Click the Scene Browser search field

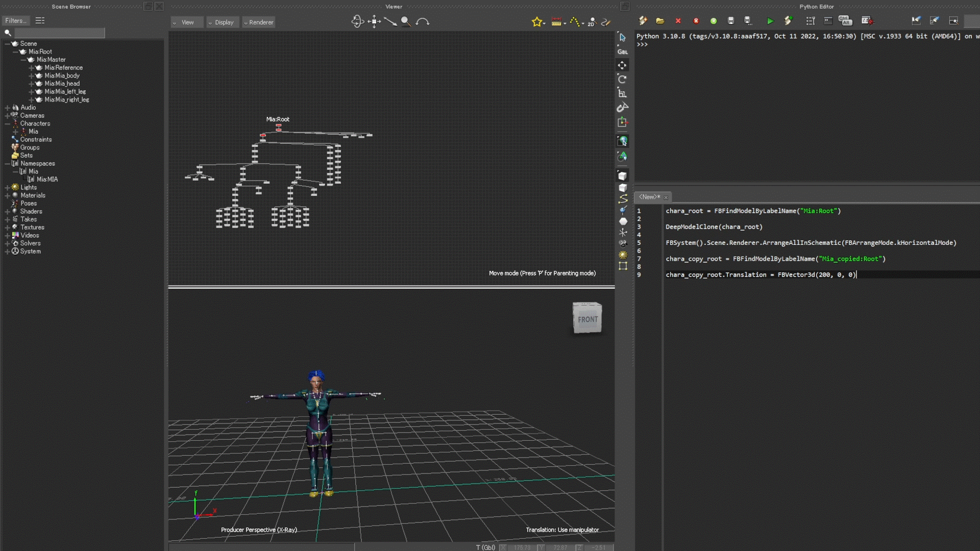coord(59,33)
